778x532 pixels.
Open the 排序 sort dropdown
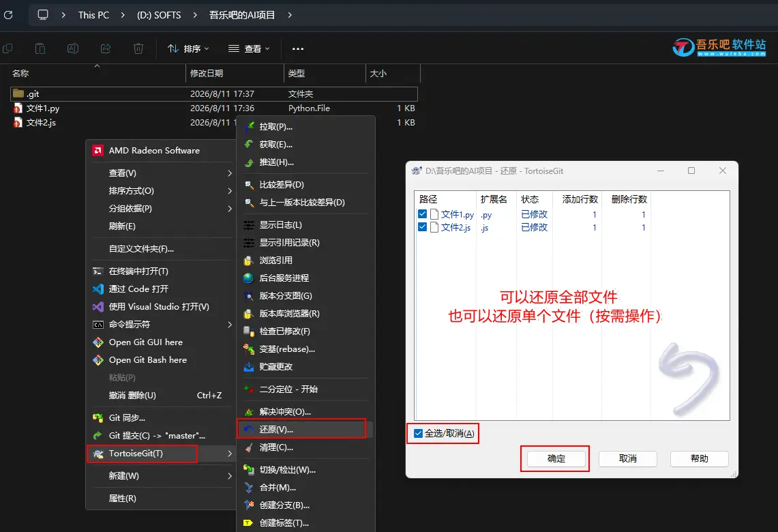pos(189,48)
